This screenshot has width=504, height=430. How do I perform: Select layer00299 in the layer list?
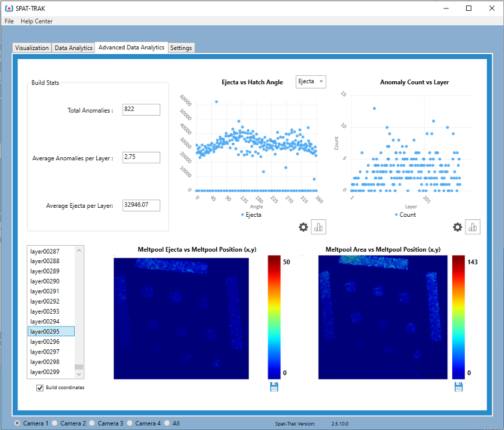[51, 372]
